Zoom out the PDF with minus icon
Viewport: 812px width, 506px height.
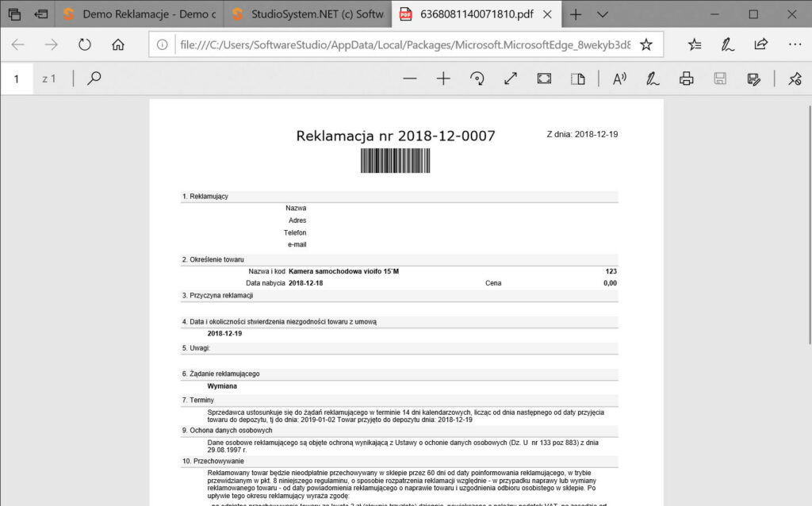pyautogui.click(x=410, y=79)
